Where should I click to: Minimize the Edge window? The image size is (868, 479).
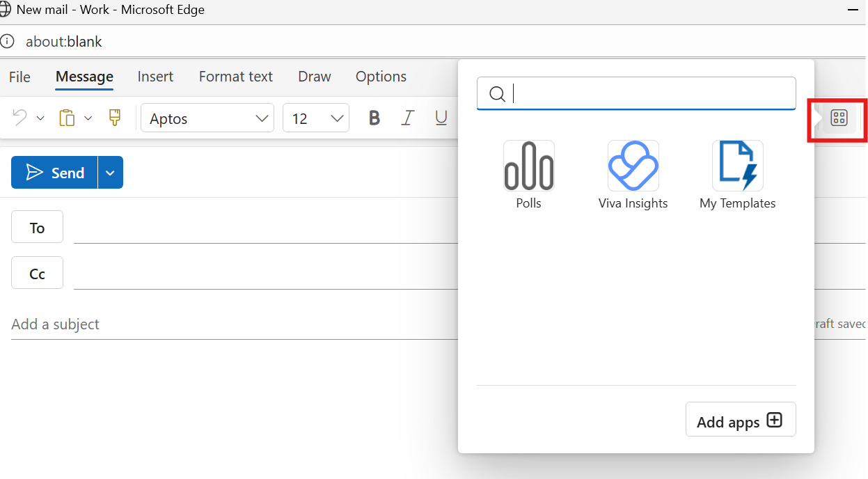tap(853, 10)
